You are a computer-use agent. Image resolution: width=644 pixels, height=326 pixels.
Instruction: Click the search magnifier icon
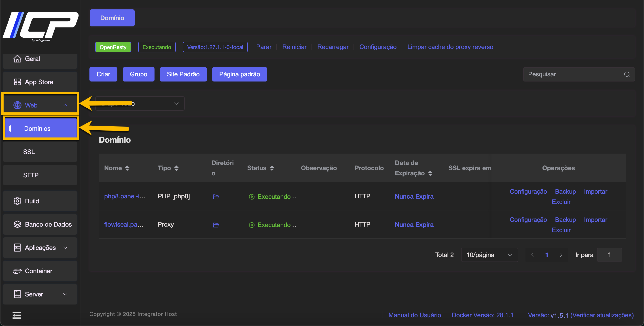click(x=627, y=74)
